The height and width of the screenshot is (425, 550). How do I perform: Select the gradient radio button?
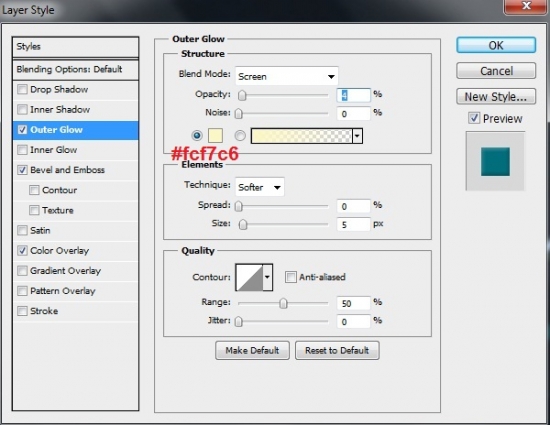coord(240,135)
